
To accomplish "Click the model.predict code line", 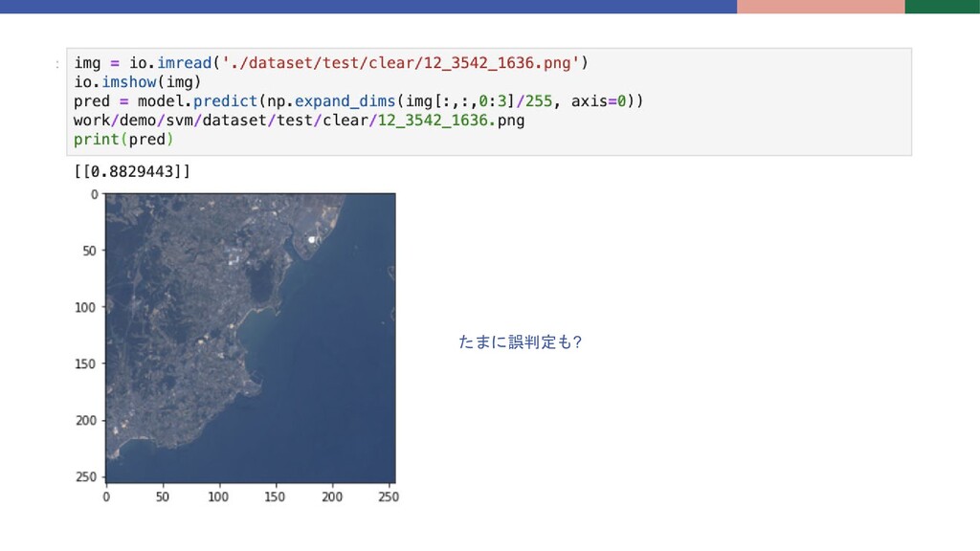I will [358, 101].
